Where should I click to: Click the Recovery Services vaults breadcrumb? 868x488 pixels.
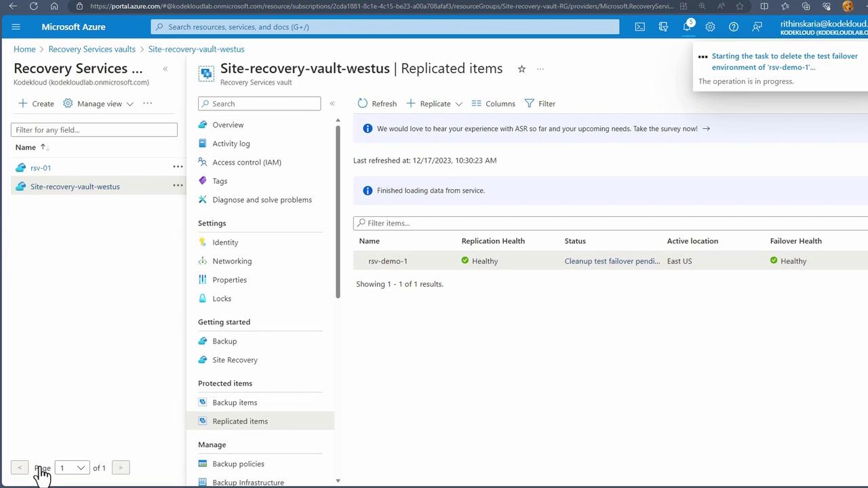(92, 49)
